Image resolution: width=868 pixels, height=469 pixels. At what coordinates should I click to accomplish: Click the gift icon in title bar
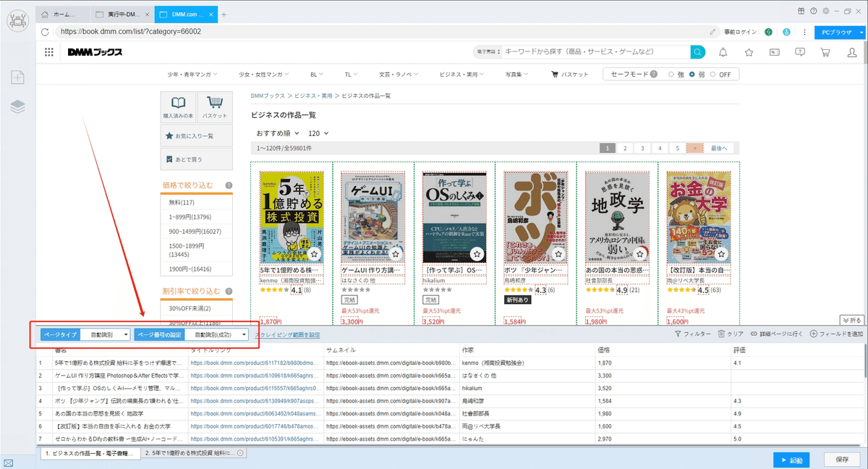coord(801,12)
